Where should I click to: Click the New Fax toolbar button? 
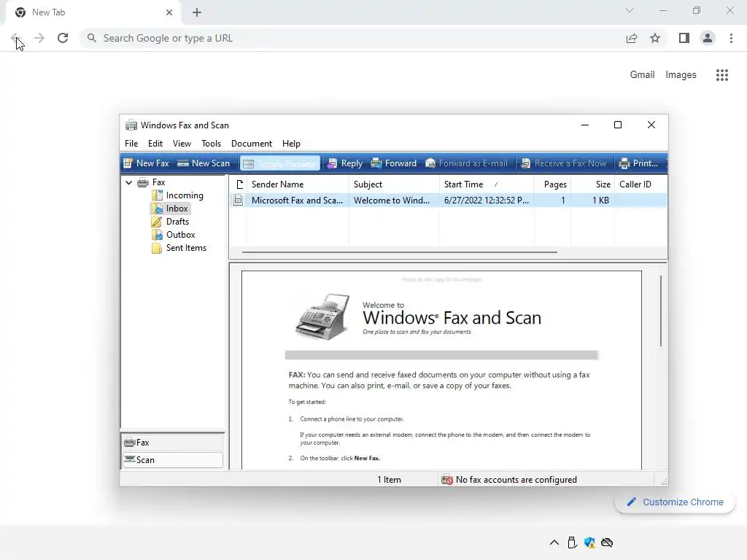coord(146,163)
